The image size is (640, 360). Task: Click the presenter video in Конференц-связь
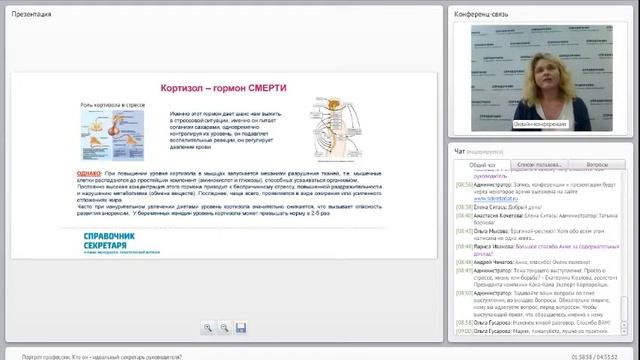542,78
